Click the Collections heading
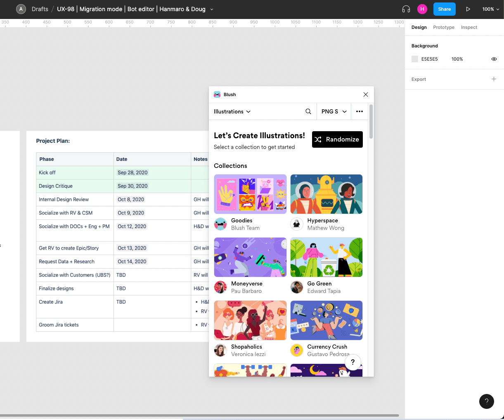The width and height of the screenshot is (504, 420). (230, 166)
